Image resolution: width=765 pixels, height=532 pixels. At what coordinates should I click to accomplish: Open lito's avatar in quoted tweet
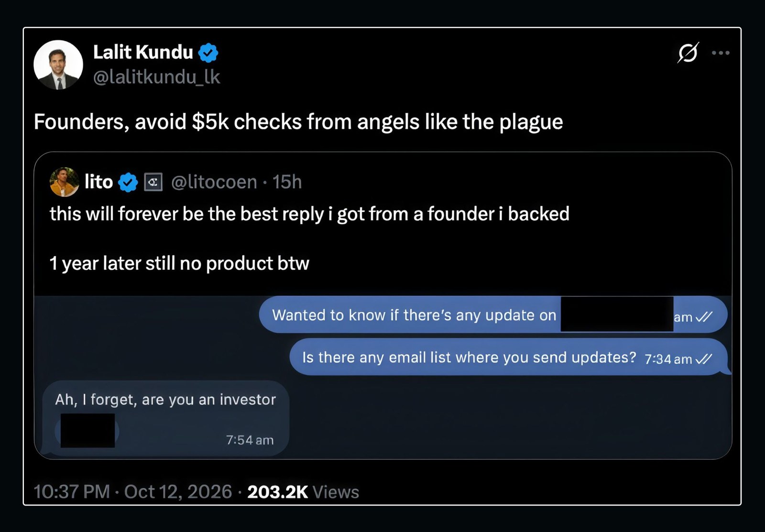pyautogui.click(x=64, y=182)
